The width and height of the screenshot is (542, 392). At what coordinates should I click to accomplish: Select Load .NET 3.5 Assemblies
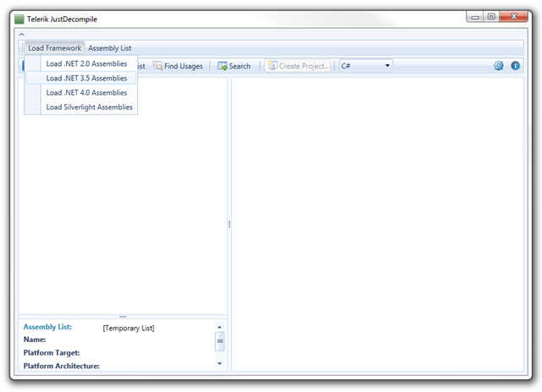click(81, 78)
